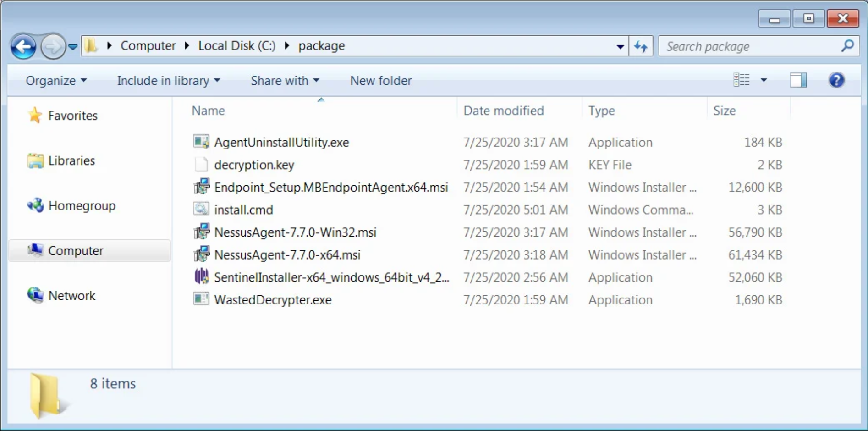Viewport: 868px width, 431px height.
Task: Click the refresh button beside address bar
Action: 641,46
